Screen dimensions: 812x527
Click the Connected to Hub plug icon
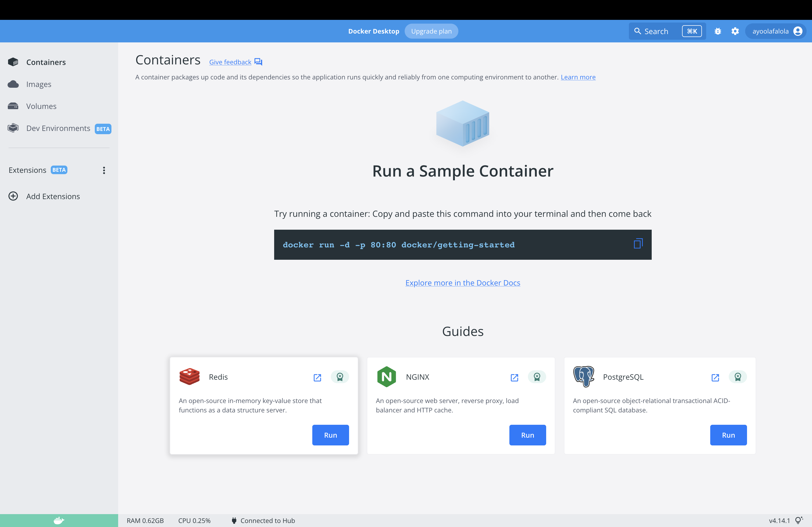pos(234,521)
